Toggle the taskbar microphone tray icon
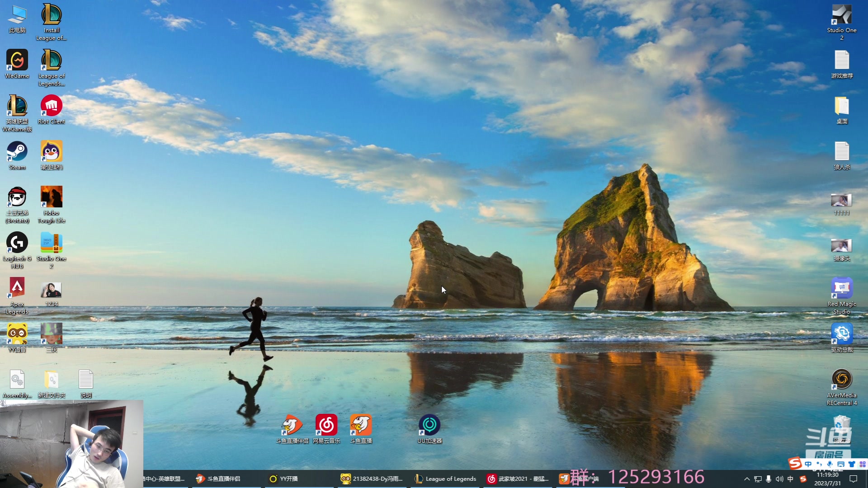The width and height of the screenshot is (868, 488). 769,479
